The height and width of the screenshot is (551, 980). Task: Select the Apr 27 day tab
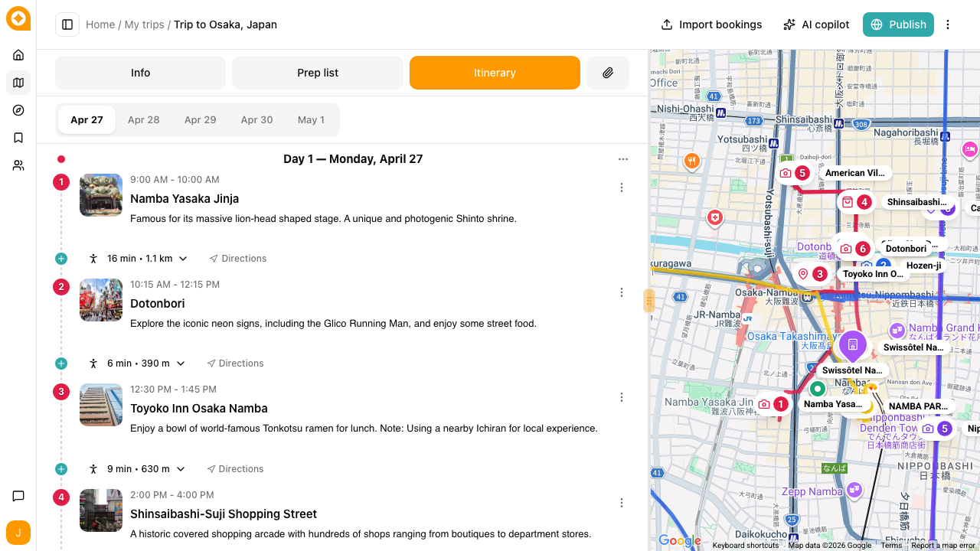coord(87,120)
